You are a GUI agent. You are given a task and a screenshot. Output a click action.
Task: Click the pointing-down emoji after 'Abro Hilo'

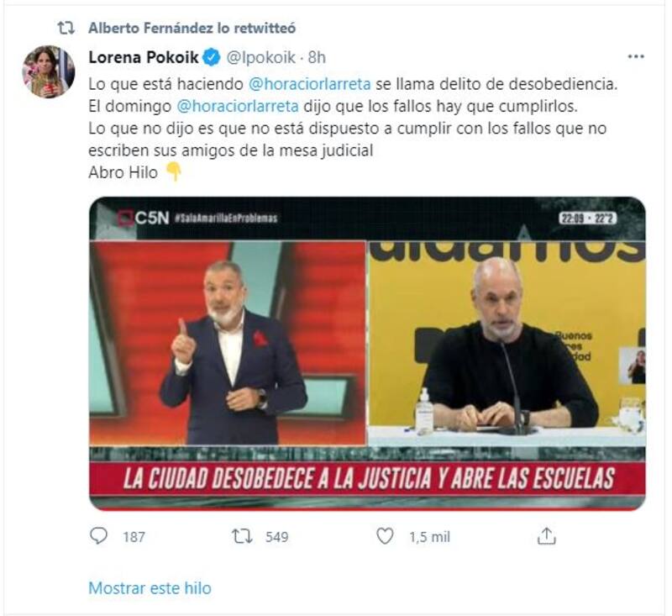pos(174,172)
